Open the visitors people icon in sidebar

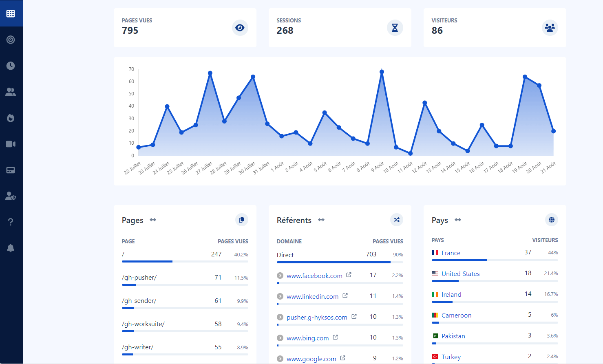coord(11,92)
